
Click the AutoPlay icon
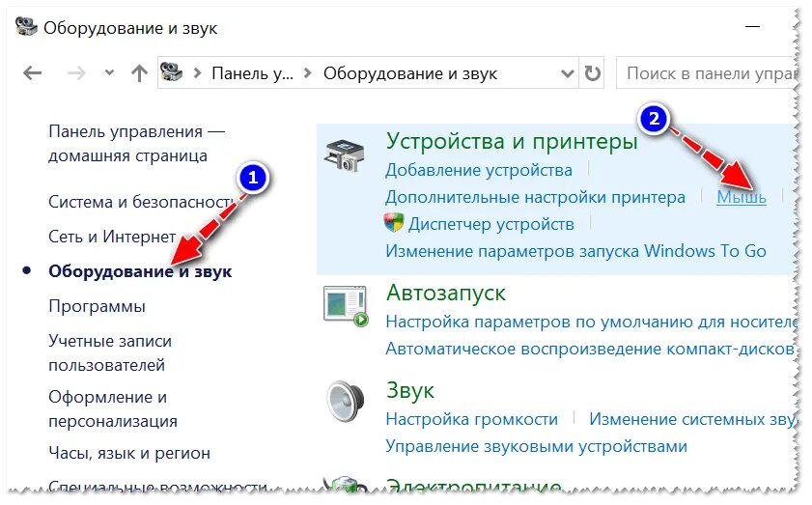pyautogui.click(x=346, y=305)
